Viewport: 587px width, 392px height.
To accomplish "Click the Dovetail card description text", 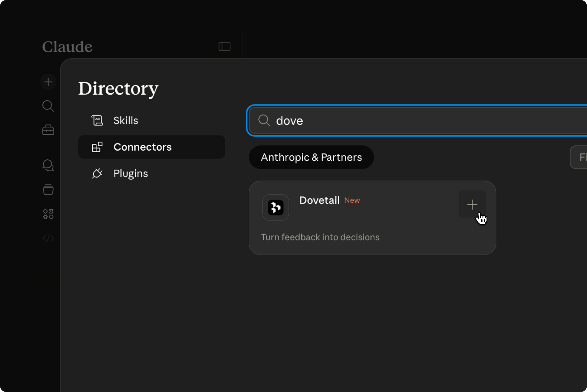I will click(x=320, y=237).
